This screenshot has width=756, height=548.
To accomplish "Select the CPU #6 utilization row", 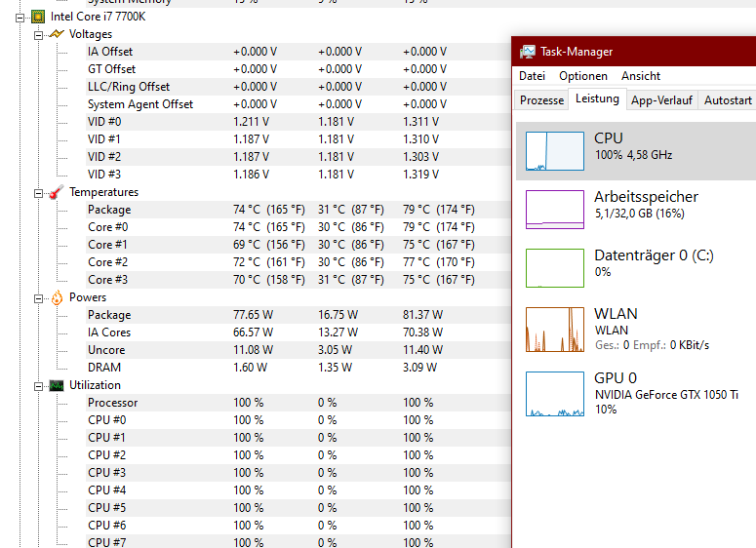I will (x=298, y=526).
